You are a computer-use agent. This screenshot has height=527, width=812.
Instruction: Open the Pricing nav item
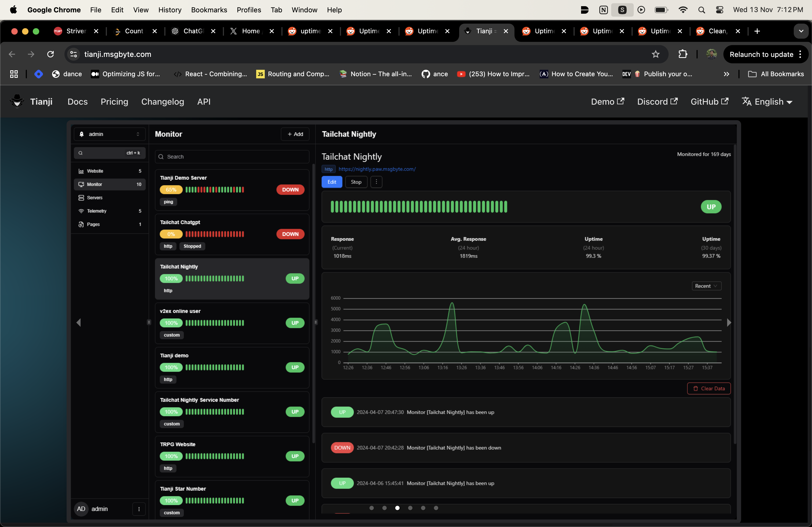coord(114,102)
